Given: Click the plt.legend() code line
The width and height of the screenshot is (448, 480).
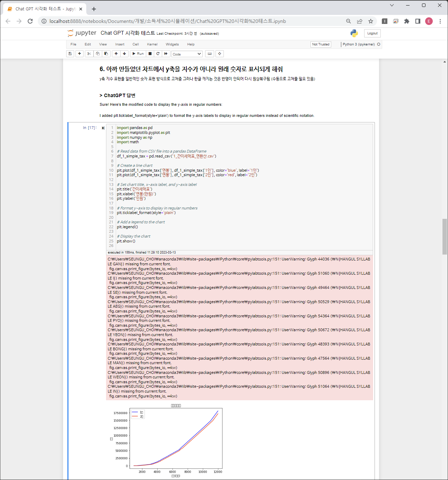Looking at the screenshot, I should (x=127, y=227).
